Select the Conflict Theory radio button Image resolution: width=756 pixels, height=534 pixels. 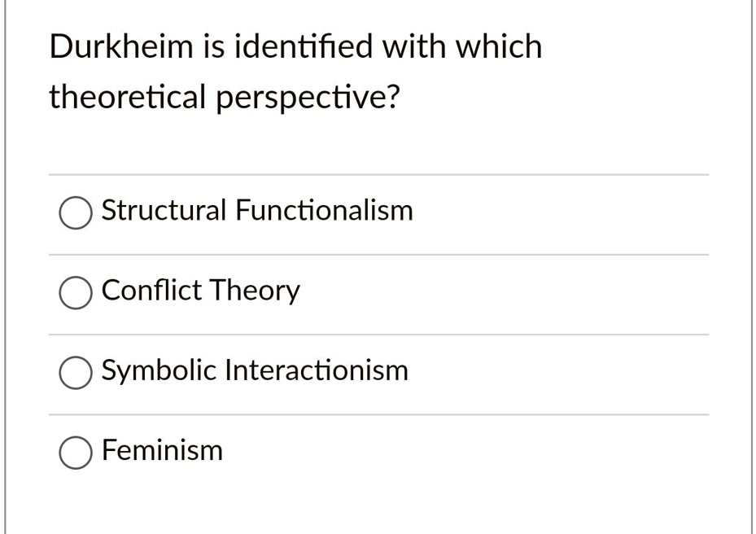pos(75,293)
